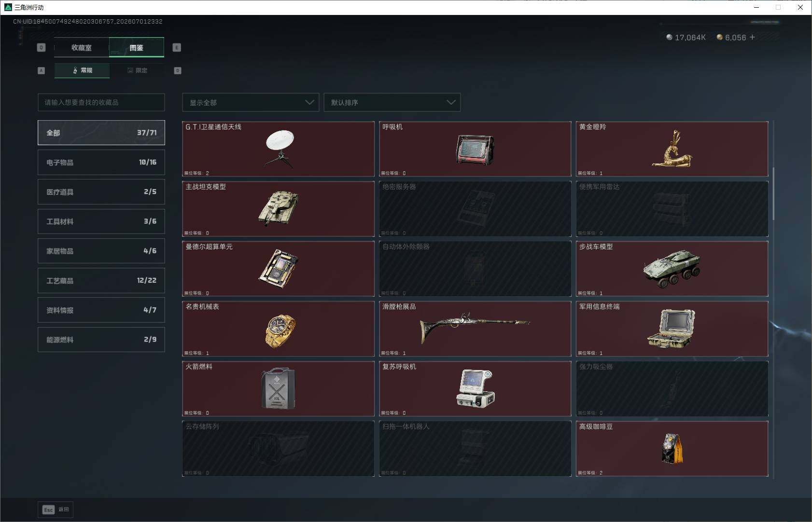
Task: Click the 黄金瞪羚 title text
Action: pos(592,127)
